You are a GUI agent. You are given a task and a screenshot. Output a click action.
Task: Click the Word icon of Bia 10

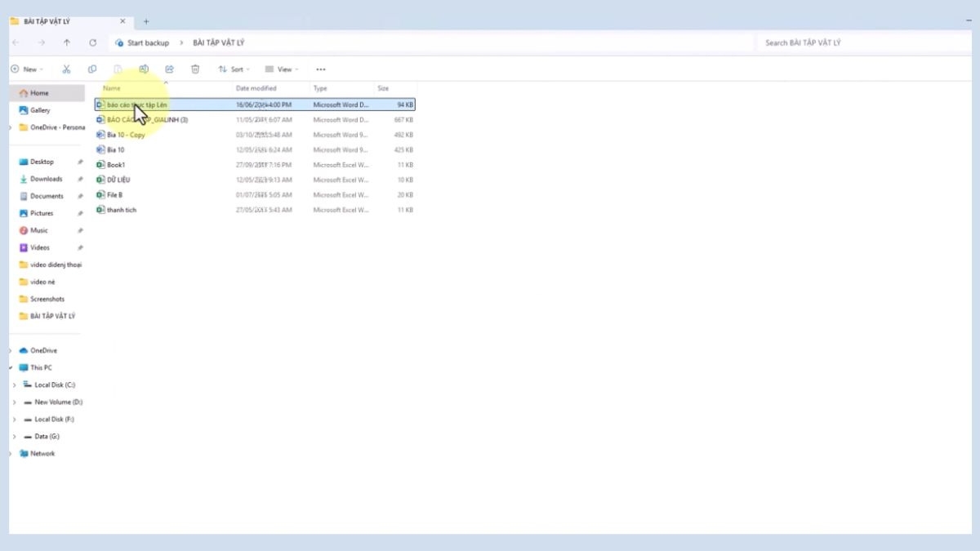(x=100, y=150)
